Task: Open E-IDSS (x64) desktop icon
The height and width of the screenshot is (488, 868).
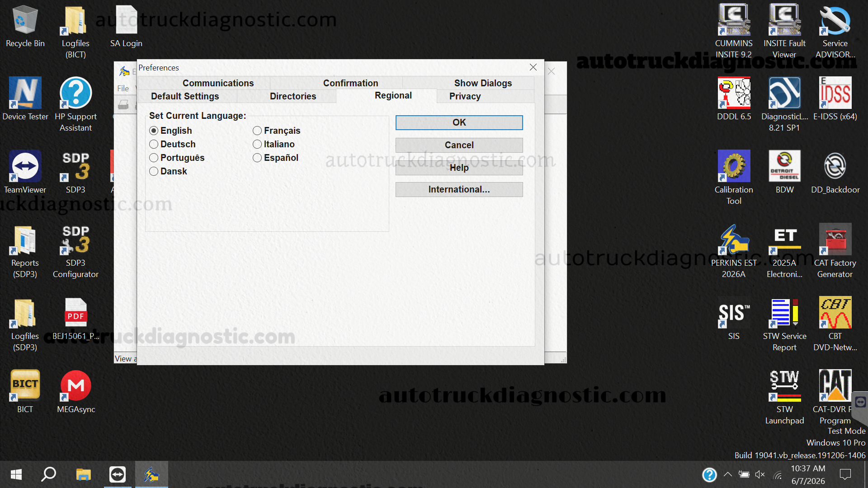Action: 835,99
